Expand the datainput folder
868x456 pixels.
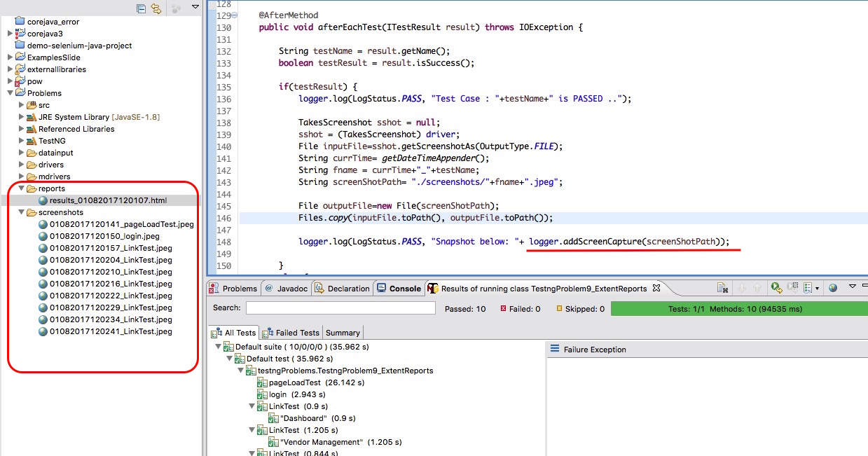coord(21,153)
